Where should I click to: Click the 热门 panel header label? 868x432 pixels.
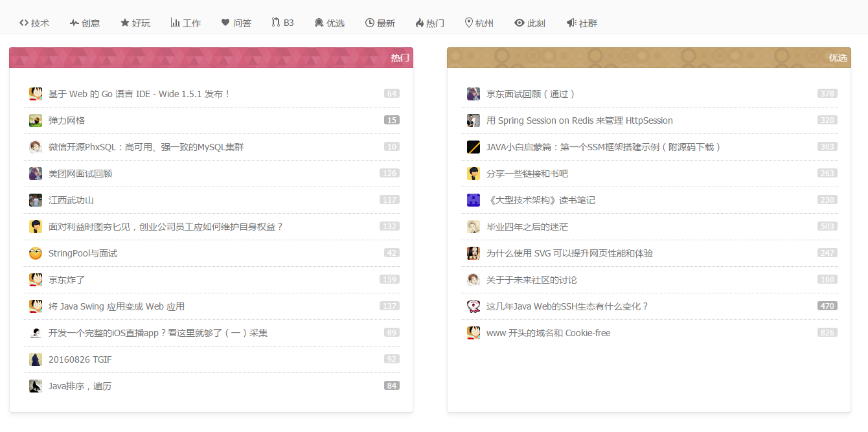point(400,58)
